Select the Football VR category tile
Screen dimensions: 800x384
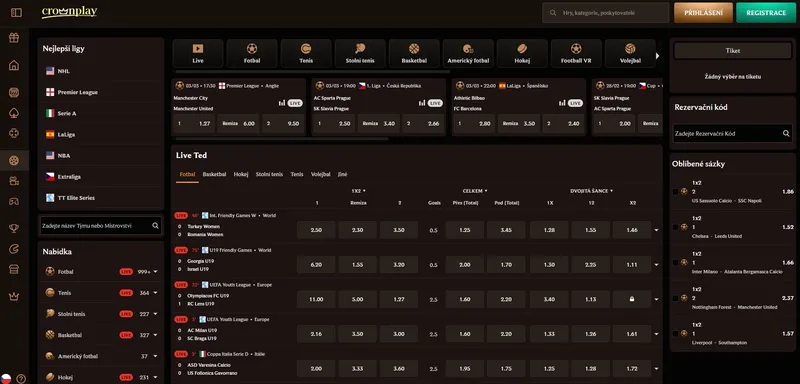pyautogui.click(x=576, y=54)
